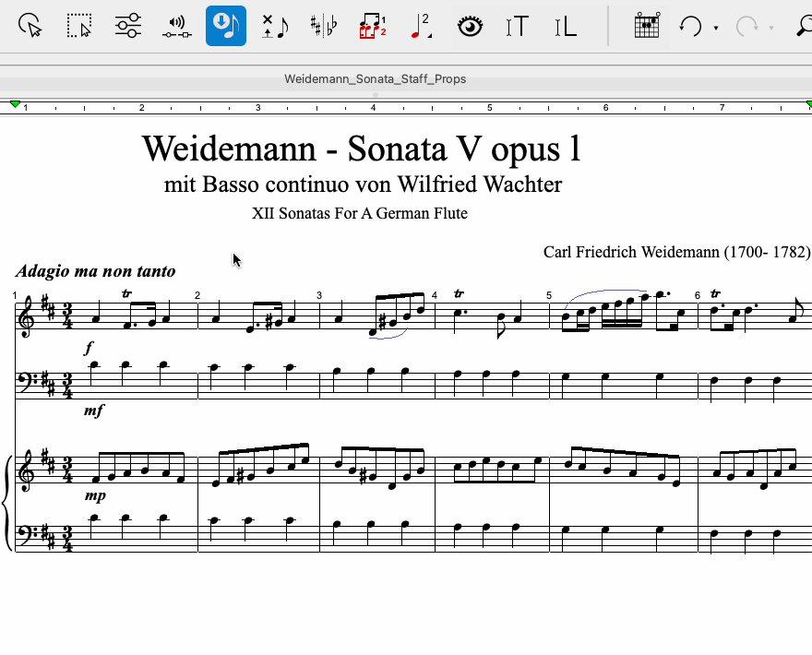Screen dimensions: 812x655
Task: Choose the dashed-rectangle marquee selection tool
Action: pos(79,26)
